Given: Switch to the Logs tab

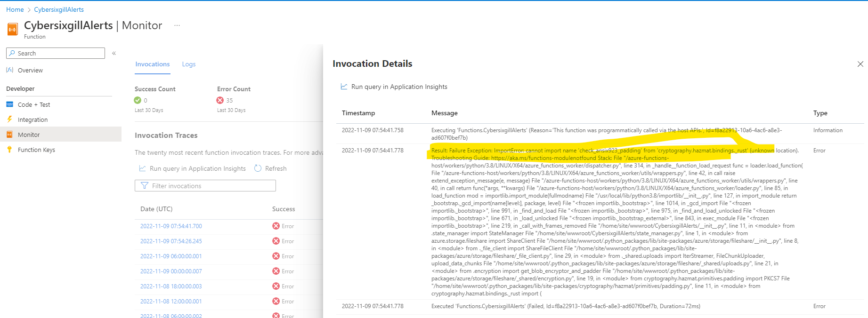Looking at the screenshot, I should [189, 64].
